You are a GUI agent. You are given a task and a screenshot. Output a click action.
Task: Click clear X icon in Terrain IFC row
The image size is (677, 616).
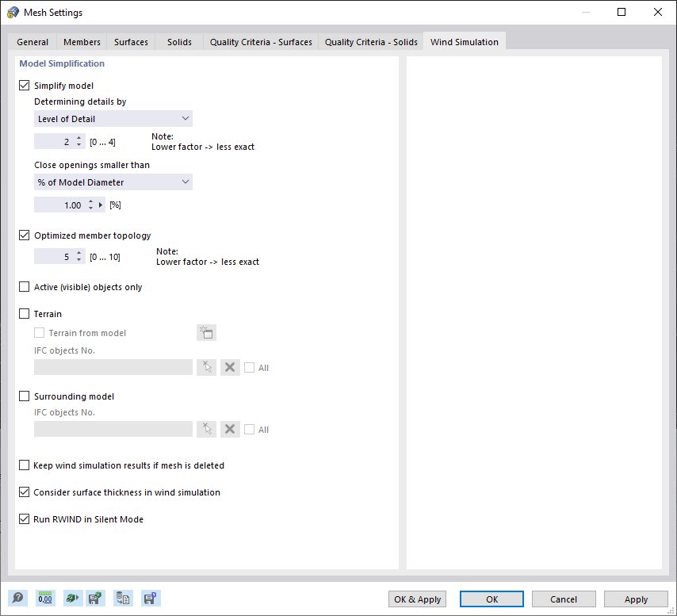pyautogui.click(x=230, y=367)
